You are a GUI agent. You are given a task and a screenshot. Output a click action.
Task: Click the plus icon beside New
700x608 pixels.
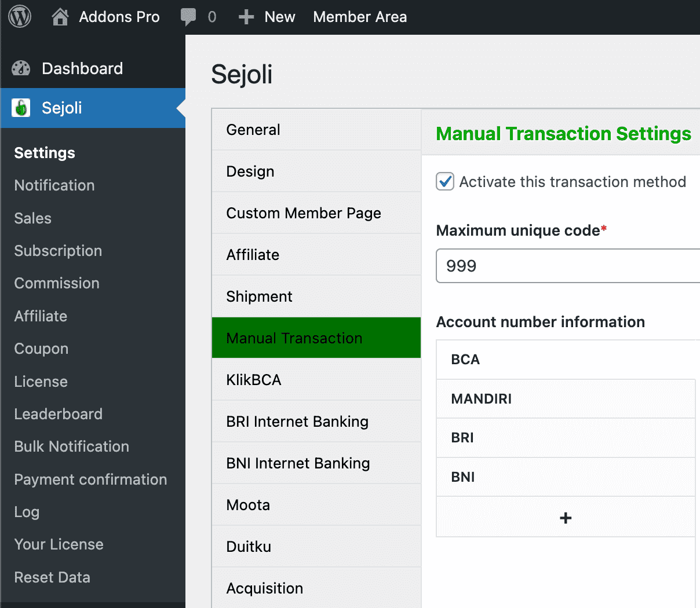[246, 17]
